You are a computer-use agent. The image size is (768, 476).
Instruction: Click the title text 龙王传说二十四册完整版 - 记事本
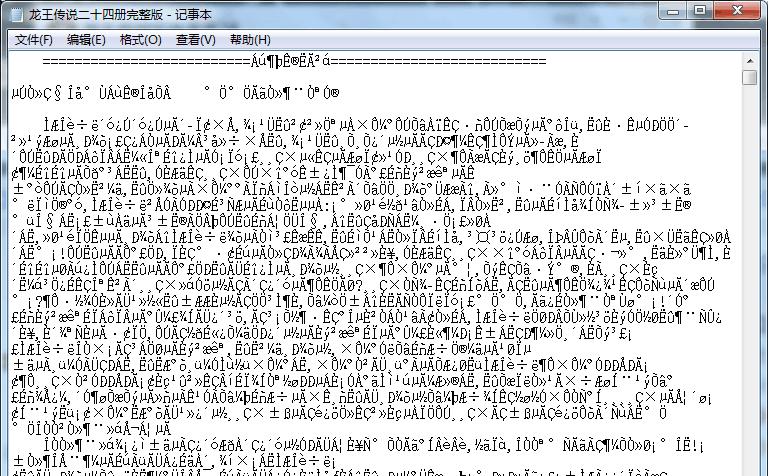pyautogui.click(x=120, y=15)
